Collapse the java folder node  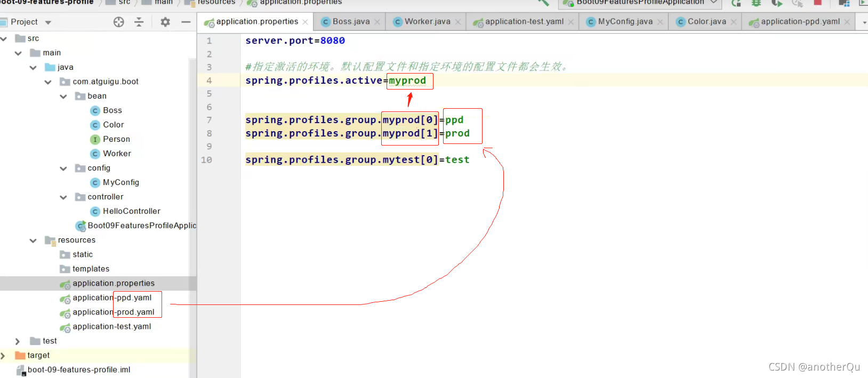[33, 67]
